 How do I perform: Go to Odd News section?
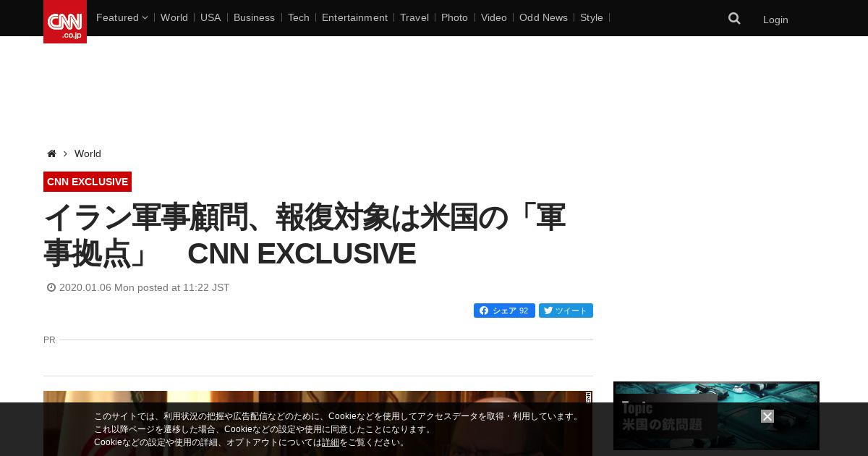pyautogui.click(x=543, y=17)
